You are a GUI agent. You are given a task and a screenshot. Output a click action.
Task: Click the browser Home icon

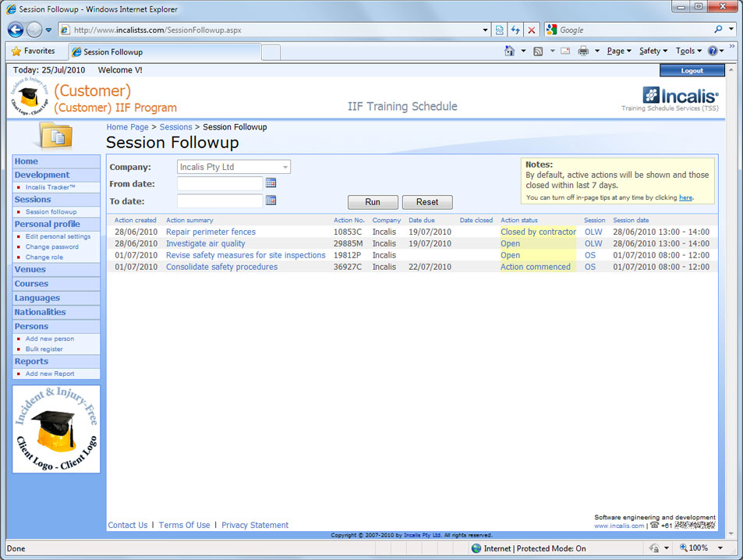point(509,51)
